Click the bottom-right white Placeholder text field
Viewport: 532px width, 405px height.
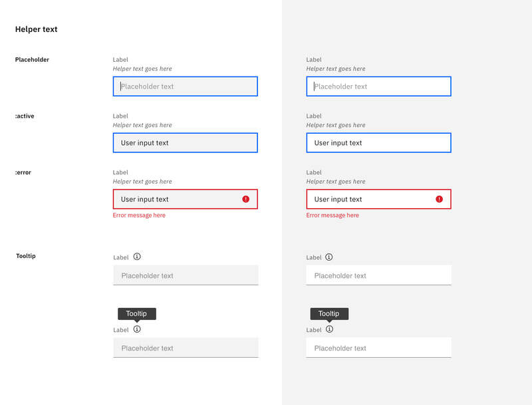[x=378, y=348]
